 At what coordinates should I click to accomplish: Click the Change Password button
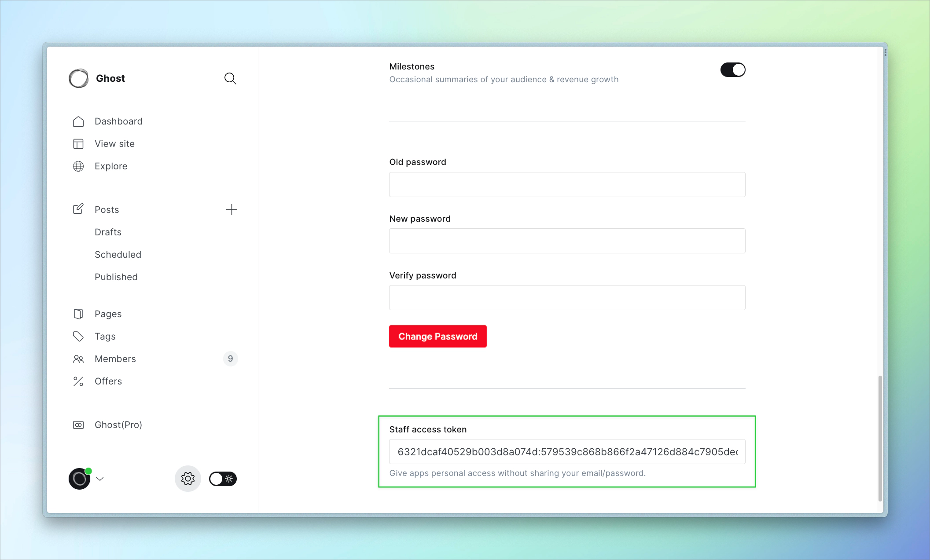437,337
